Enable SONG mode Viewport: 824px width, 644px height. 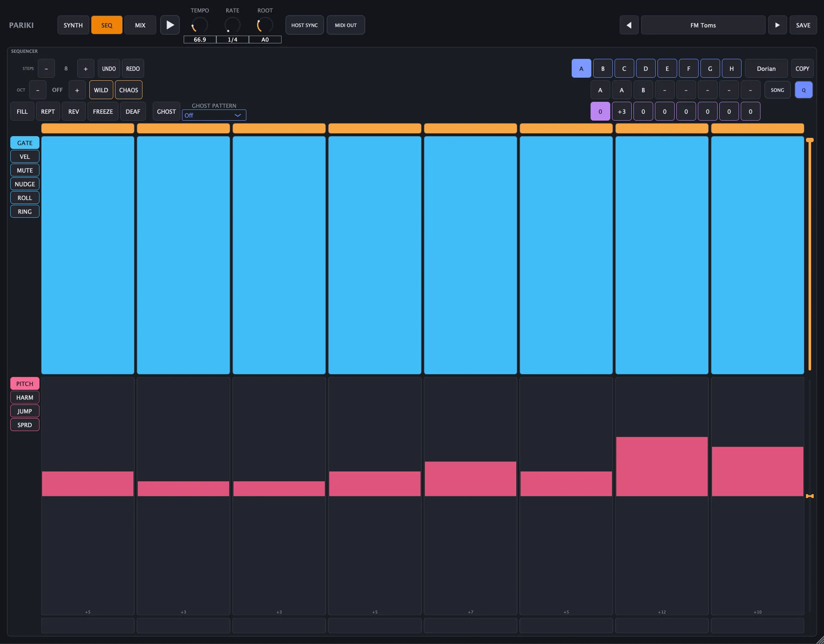click(777, 90)
